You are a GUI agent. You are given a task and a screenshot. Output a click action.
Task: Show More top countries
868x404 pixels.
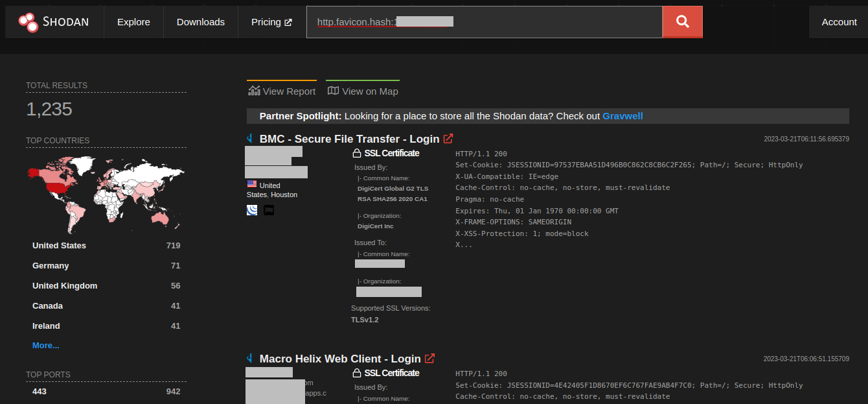(x=46, y=346)
